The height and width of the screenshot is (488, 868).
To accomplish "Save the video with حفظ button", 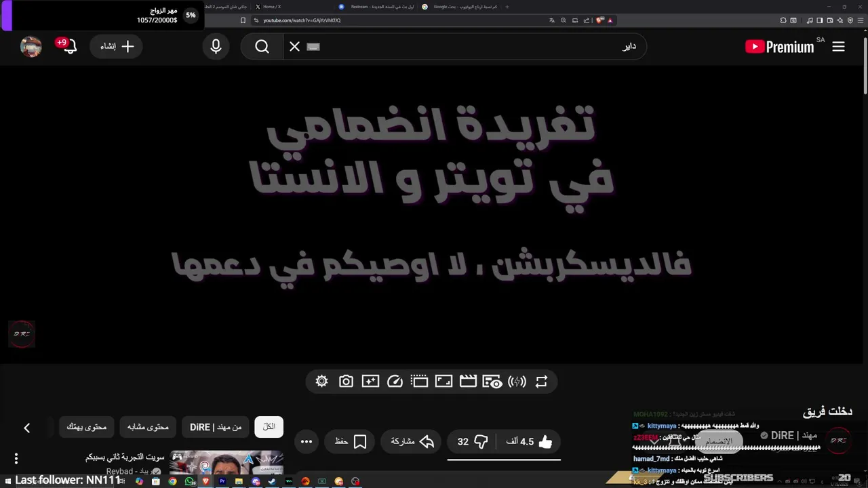I will click(351, 442).
